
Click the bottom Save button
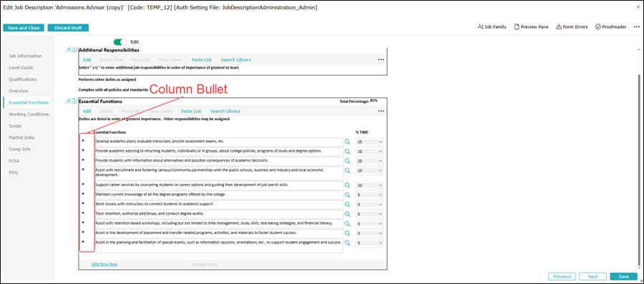624,277
